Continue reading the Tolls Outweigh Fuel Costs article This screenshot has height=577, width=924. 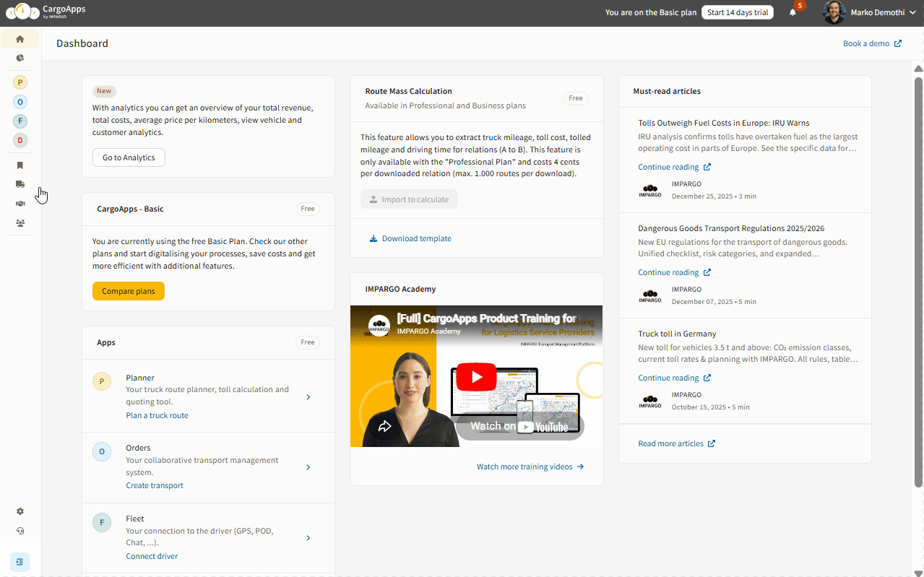674,167
